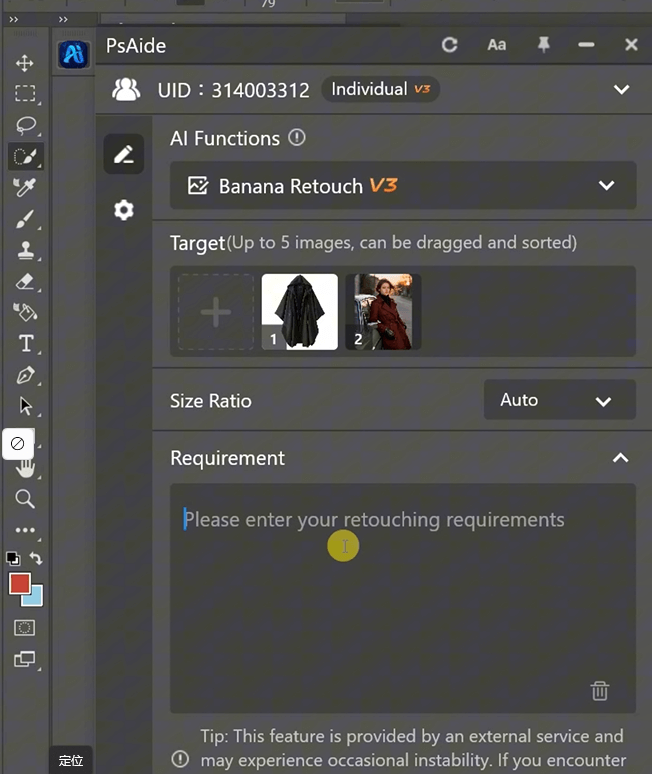This screenshot has height=774, width=652.
Task: Minimize the PsAide panel
Action: click(x=586, y=45)
